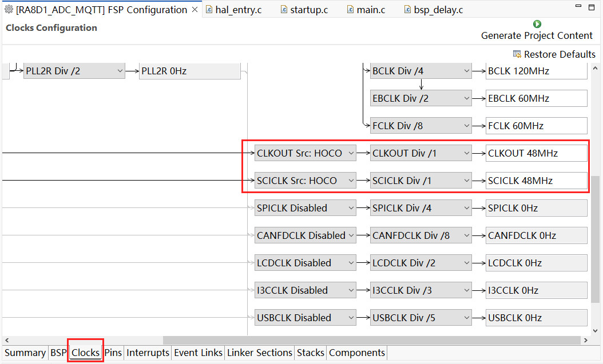The image size is (603, 364).
Task: Open the LCDCLK Div /2 dropdown
Action: (420, 263)
